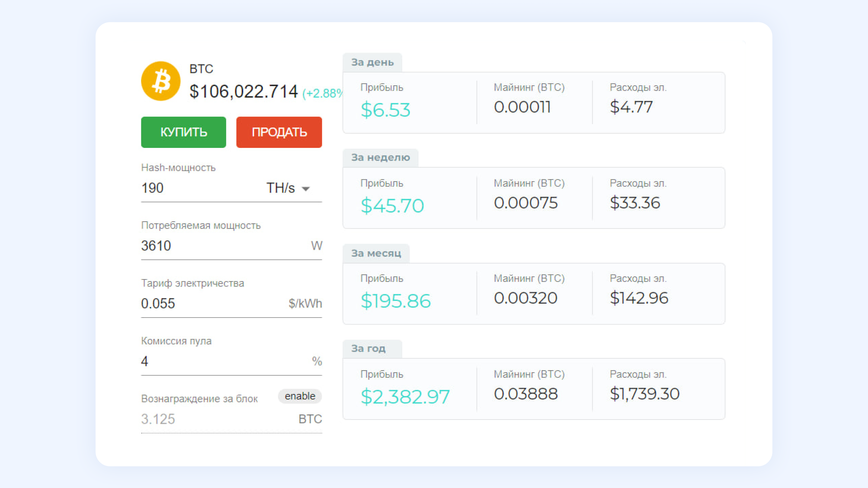The width and height of the screenshot is (868, 488).
Task: Click weekly profit value $45.70
Action: click(x=392, y=205)
